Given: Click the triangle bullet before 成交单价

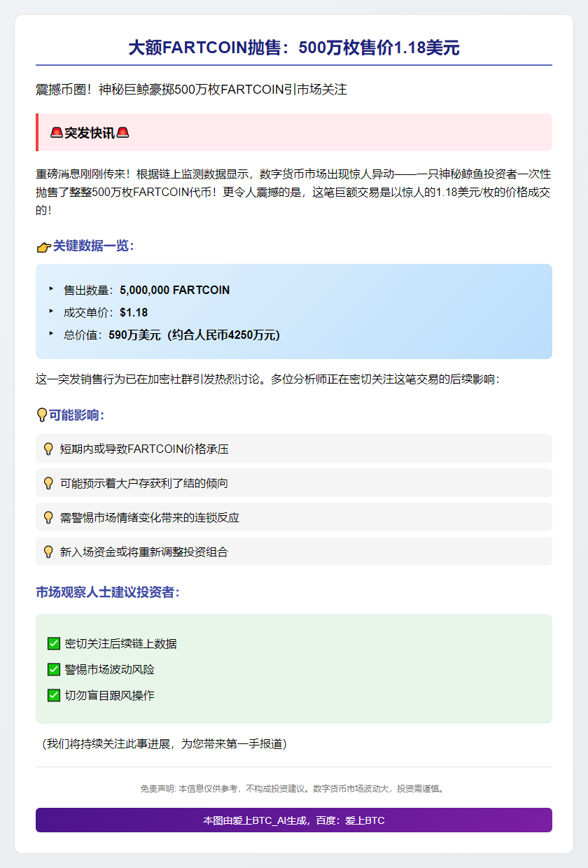Looking at the screenshot, I should pos(50,310).
